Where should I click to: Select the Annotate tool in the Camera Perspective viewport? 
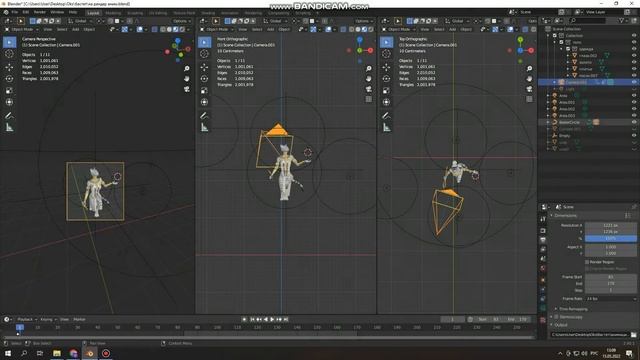click(x=9, y=116)
